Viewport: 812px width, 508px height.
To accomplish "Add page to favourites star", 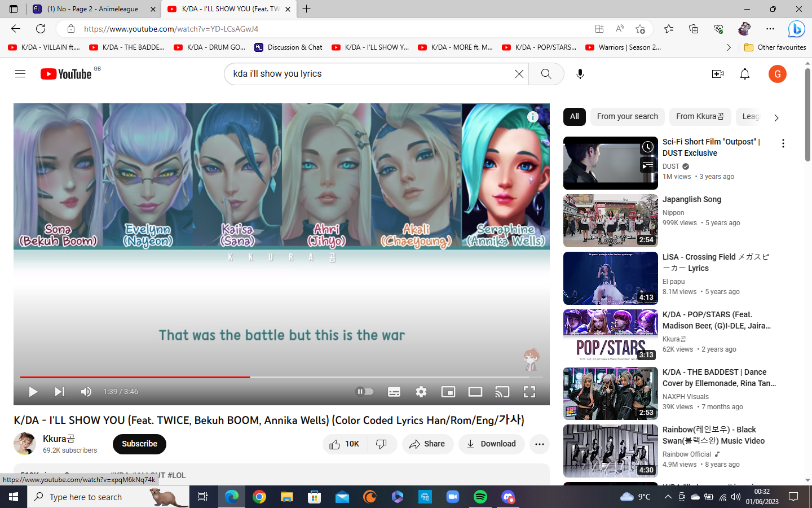I will point(640,29).
